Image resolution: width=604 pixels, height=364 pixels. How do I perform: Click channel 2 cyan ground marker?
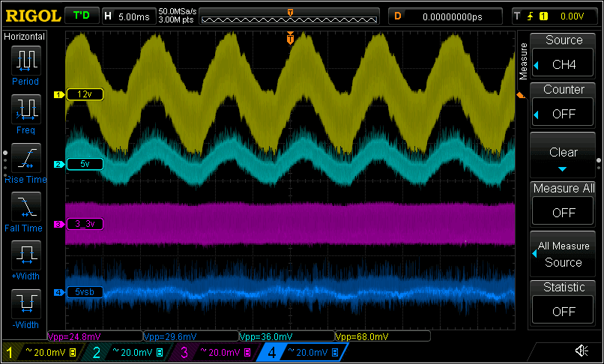58,165
